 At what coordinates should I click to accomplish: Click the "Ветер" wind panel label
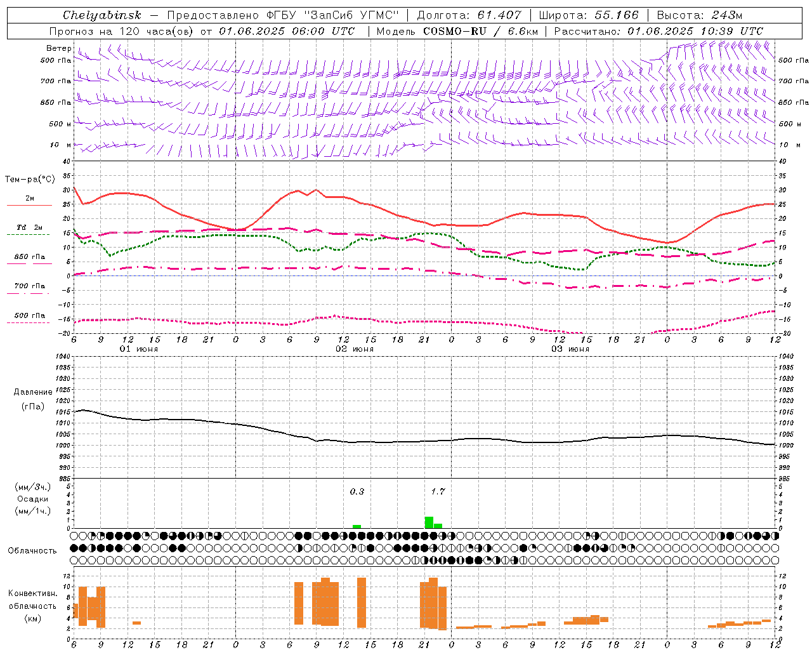(x=58, y=48)
